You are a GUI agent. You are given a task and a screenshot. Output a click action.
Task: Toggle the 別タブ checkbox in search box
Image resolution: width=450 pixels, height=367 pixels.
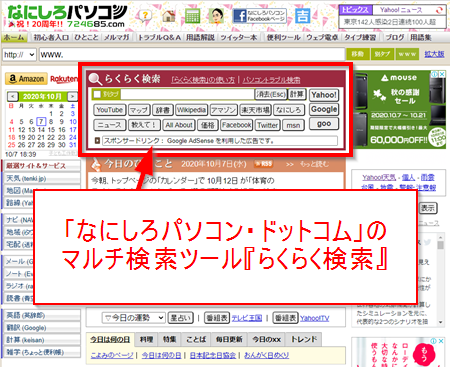(97, 94)
